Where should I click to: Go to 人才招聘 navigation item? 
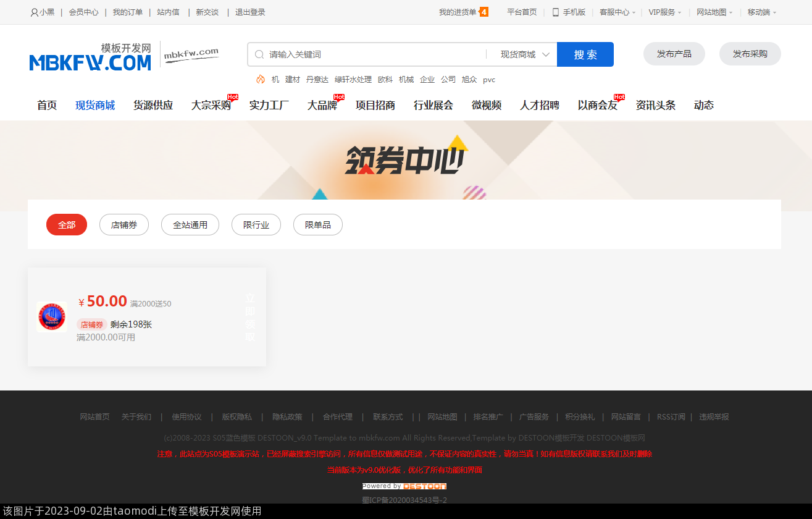click(x=539, y=105)
